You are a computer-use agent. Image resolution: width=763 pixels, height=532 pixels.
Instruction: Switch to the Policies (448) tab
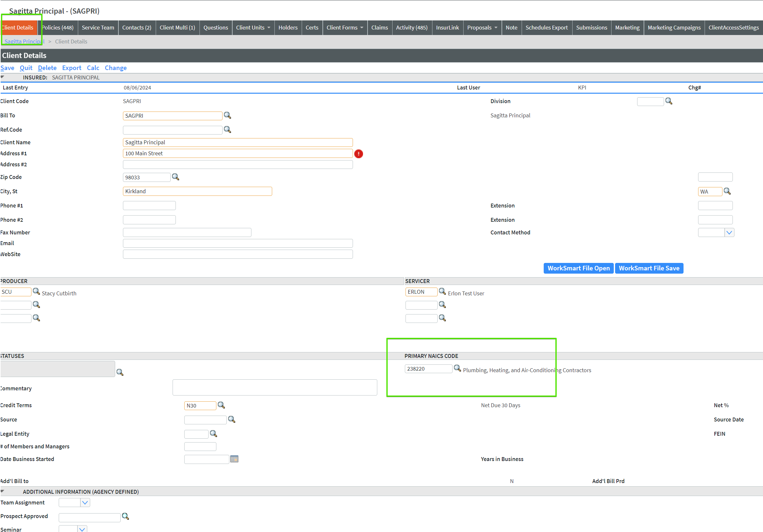pyautogui.click(x=58, y=28)
